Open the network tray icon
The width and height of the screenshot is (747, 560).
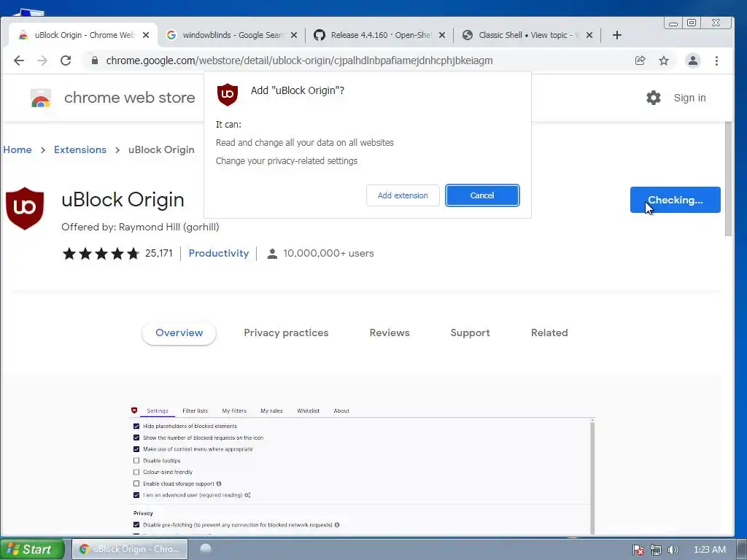[x=656, y=550]
